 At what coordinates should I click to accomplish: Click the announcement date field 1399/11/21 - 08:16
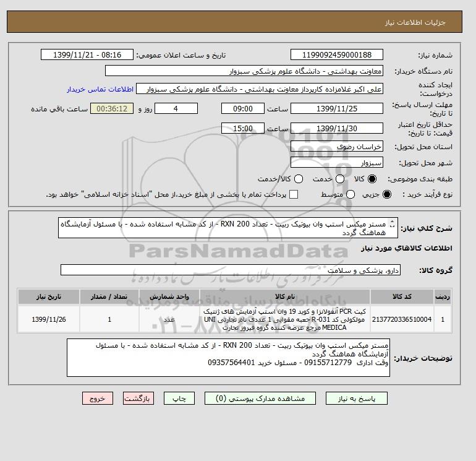(87, 54)
